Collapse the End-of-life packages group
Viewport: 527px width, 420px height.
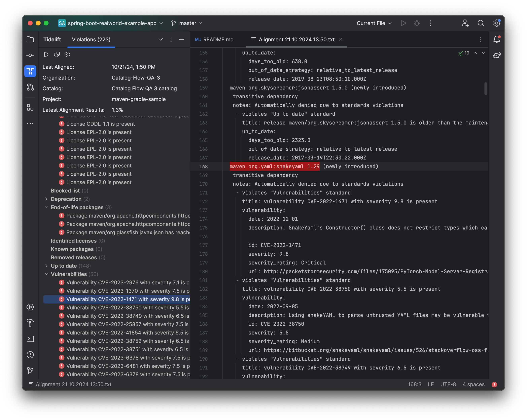[47, 207]
